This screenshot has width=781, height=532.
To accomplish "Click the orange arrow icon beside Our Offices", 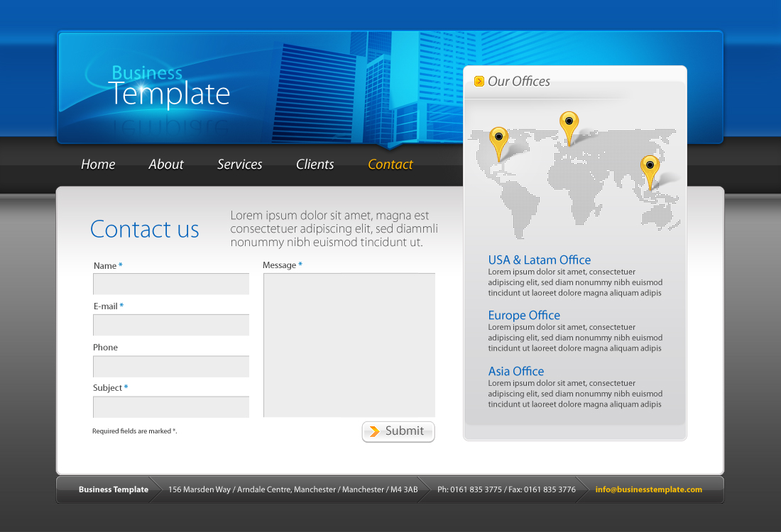I will pyautogui.click(x=479, y=81).
